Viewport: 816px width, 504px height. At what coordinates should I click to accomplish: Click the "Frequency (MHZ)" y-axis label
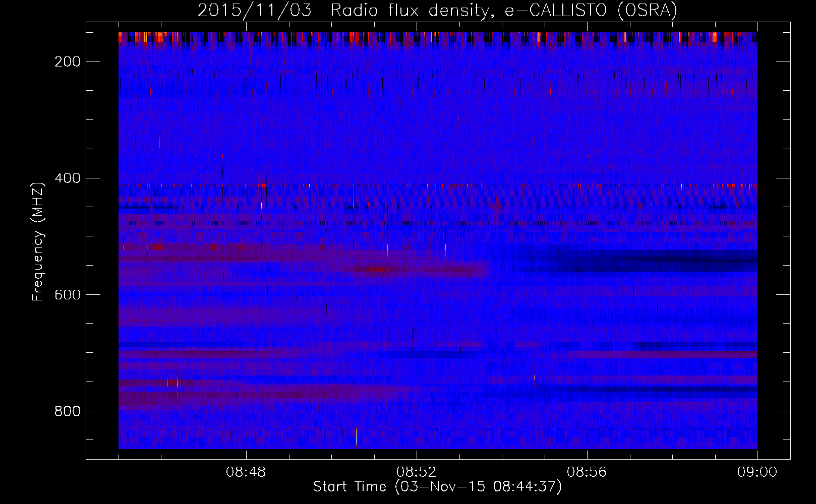pyautogui.click(x=38, y=241)
